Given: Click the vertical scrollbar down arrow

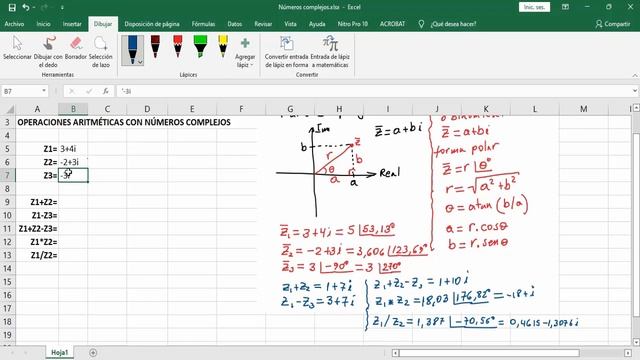Looking at the screenshot, I should (636, 342).
